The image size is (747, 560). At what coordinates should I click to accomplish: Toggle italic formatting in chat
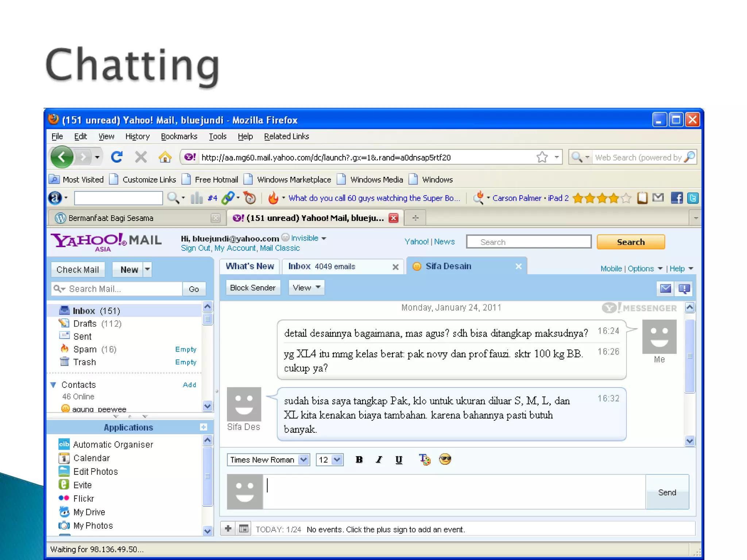pos(379,459)
